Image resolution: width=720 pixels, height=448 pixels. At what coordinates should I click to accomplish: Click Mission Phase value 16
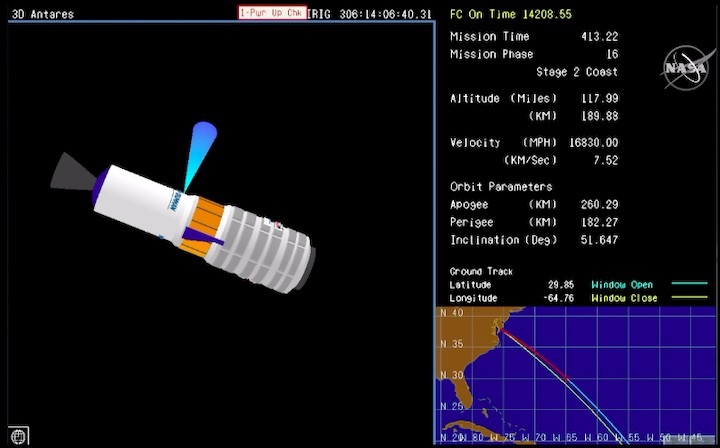(x=612, y=54)
